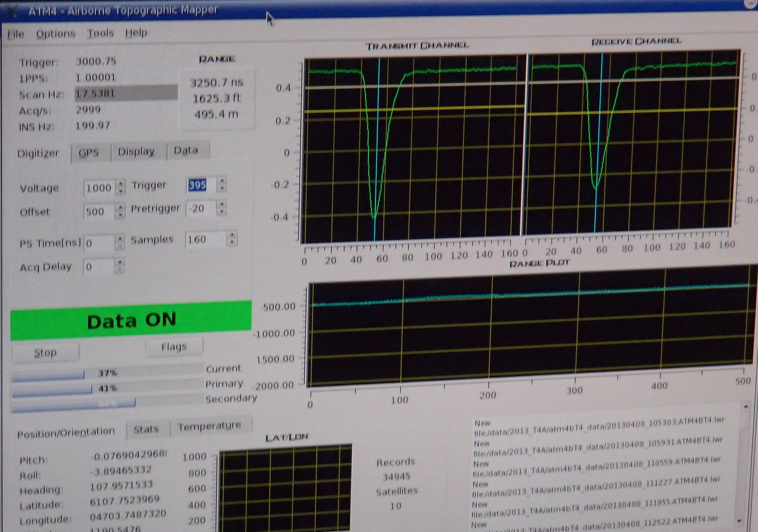The image size is (758, 532).
Task: Decrease Digitizer Trigger with down arrow
Action: coord(223,188)
